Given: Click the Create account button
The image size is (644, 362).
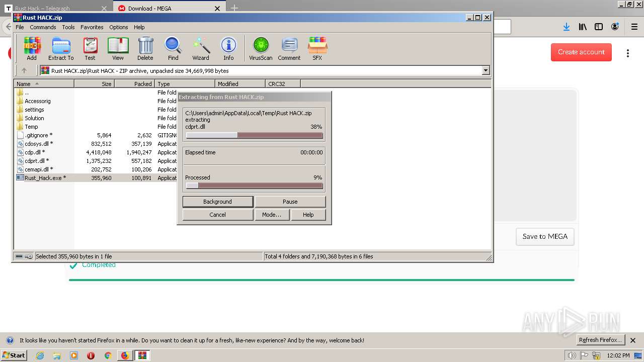Looking at the screenshot, I should [x=581, y=52].
